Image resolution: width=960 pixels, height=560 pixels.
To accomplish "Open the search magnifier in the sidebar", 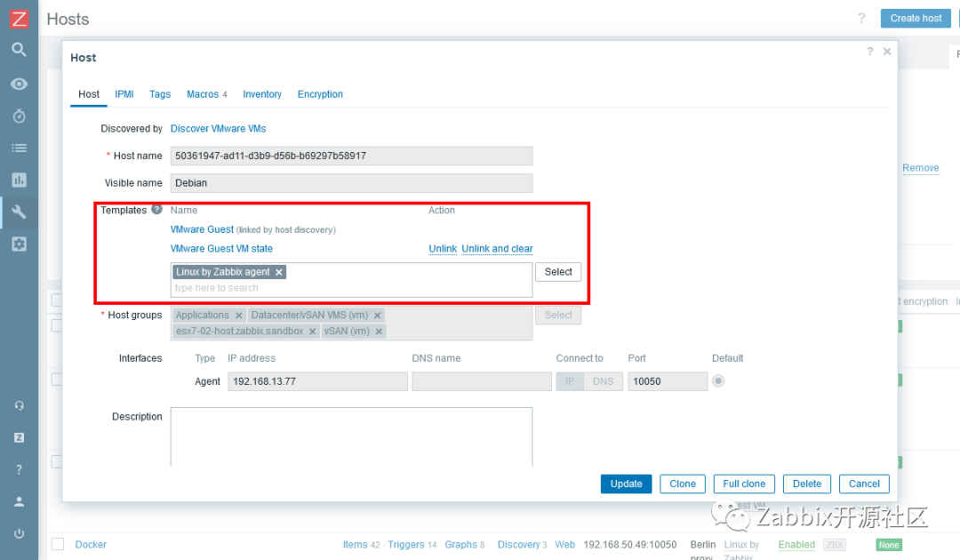I will pyautogui.click(x=19, y=50).
